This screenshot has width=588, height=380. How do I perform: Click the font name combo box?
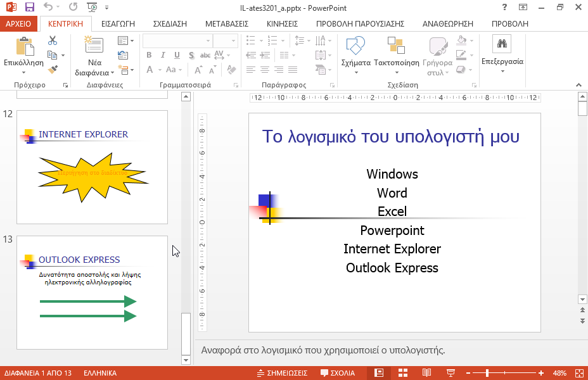pos(178,41)
